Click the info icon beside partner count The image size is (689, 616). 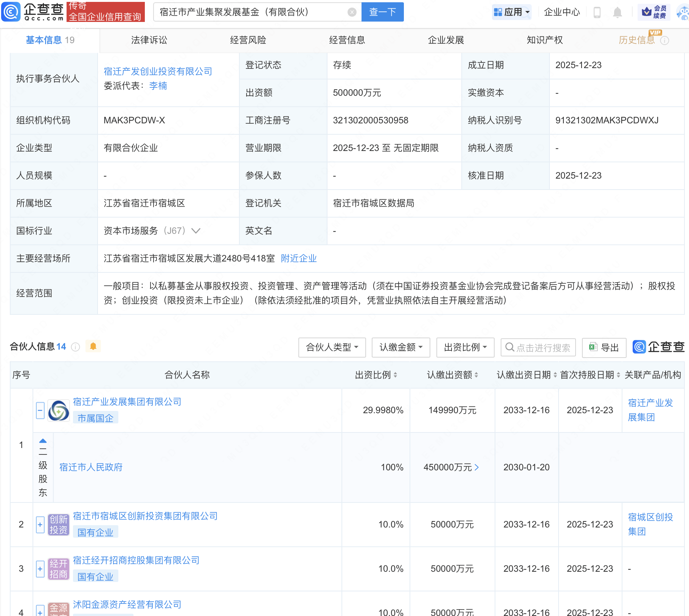(x=76, y=347)
